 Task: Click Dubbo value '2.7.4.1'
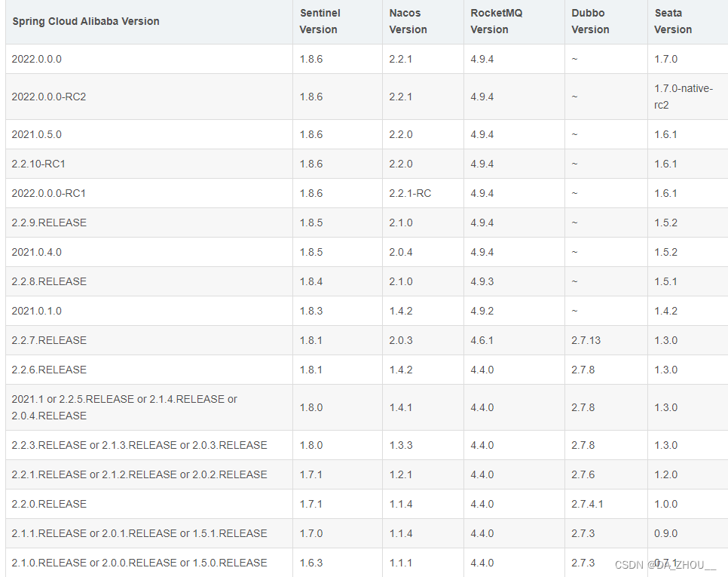pyautogui.click(x=587, y=504)
